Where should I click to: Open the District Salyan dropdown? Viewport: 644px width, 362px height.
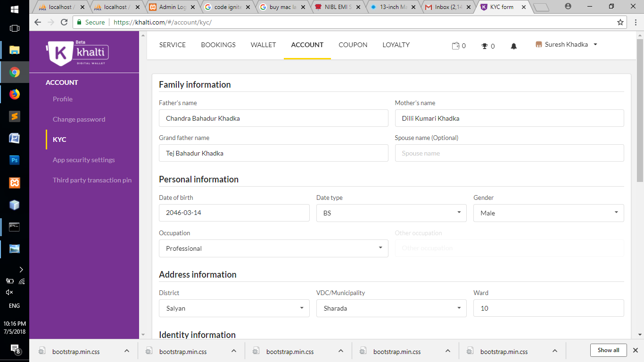tap(234, 308)
